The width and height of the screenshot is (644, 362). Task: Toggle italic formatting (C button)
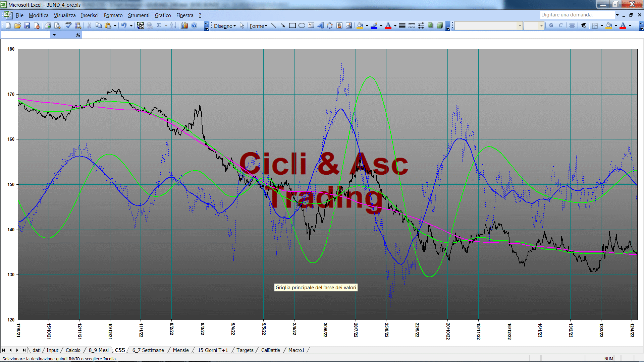coord(560,25)
